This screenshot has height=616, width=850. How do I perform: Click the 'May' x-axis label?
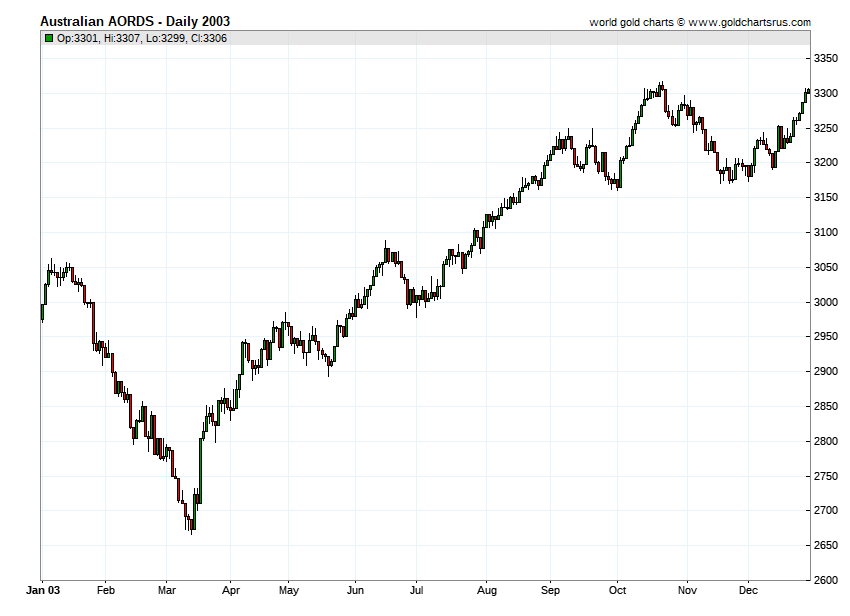coord(288,591)
